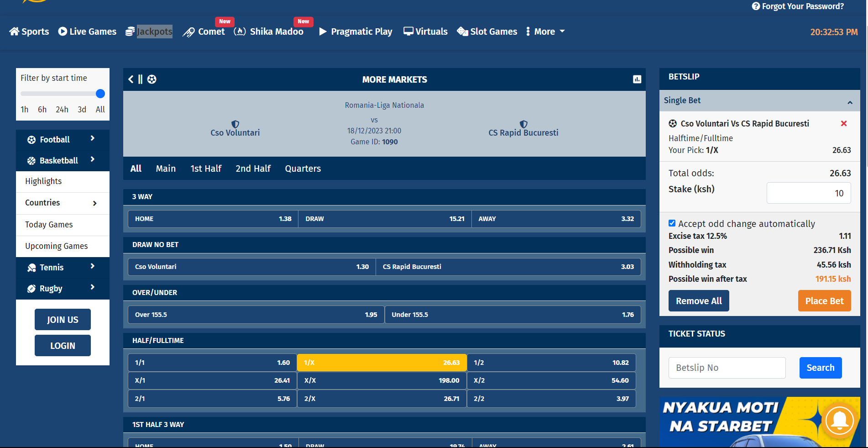
Task: Open Comet rocket game
Action: click(204, 32)
